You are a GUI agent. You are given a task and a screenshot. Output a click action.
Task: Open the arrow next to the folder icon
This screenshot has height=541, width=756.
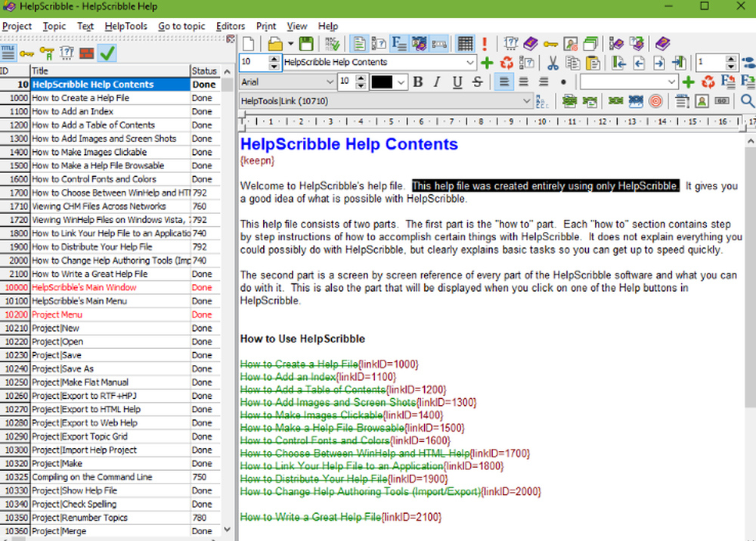(291, 44)
